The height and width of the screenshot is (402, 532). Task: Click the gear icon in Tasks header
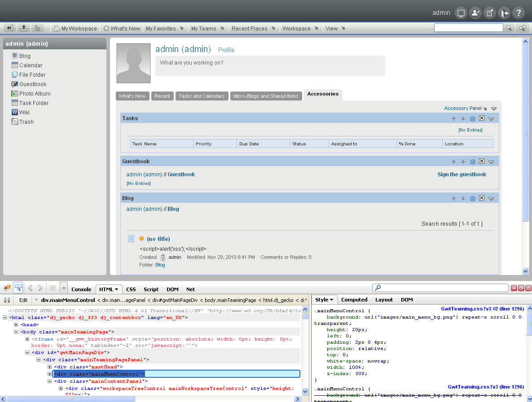[472, 119]
